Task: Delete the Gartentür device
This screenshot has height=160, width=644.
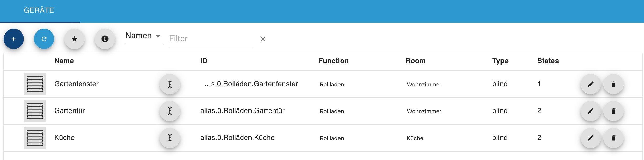Action: coord(613,111)
